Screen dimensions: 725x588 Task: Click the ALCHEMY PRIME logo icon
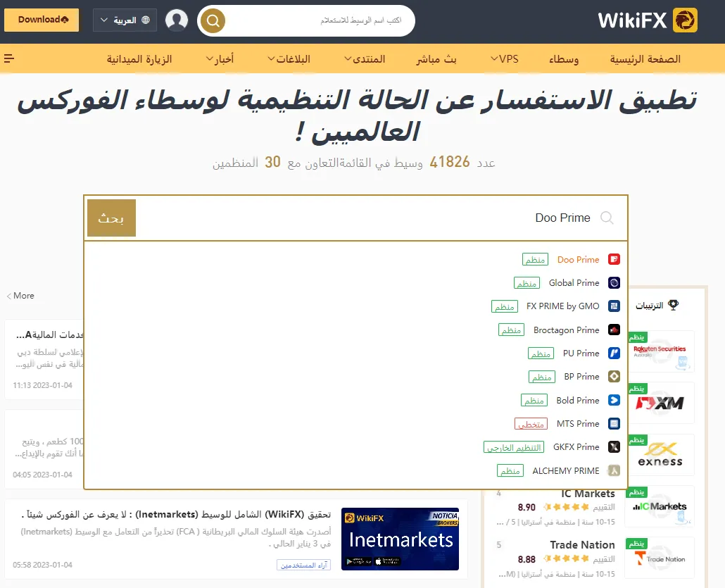coord(614,470)
